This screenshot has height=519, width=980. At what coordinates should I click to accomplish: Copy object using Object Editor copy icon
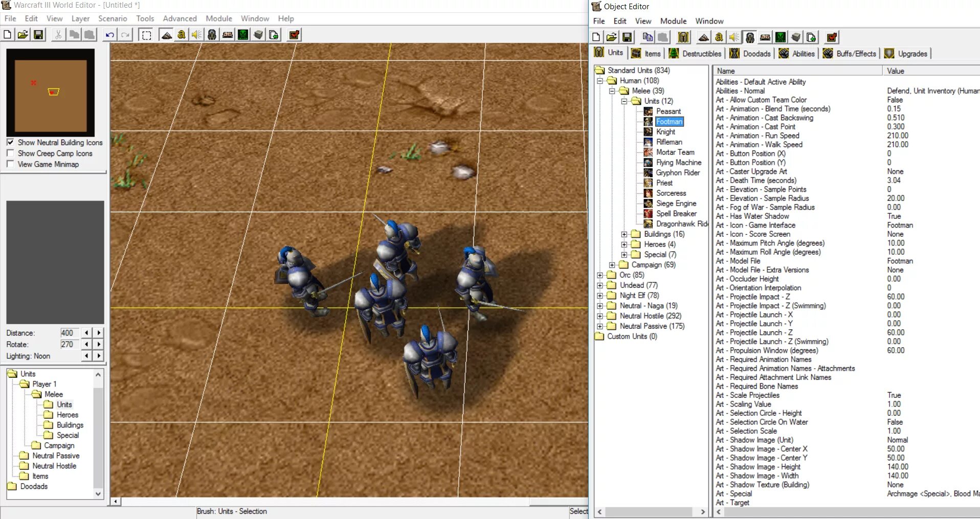pos(648,37)
